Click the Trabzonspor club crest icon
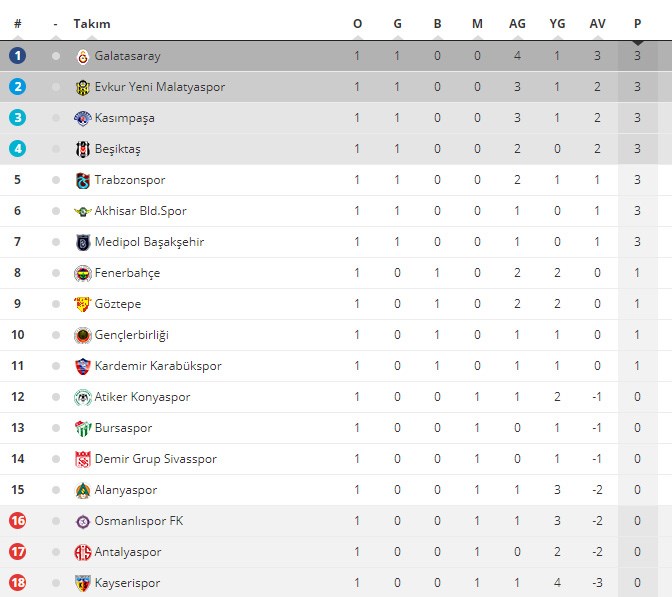Screen dimensions: 672x597 (83, 180)
